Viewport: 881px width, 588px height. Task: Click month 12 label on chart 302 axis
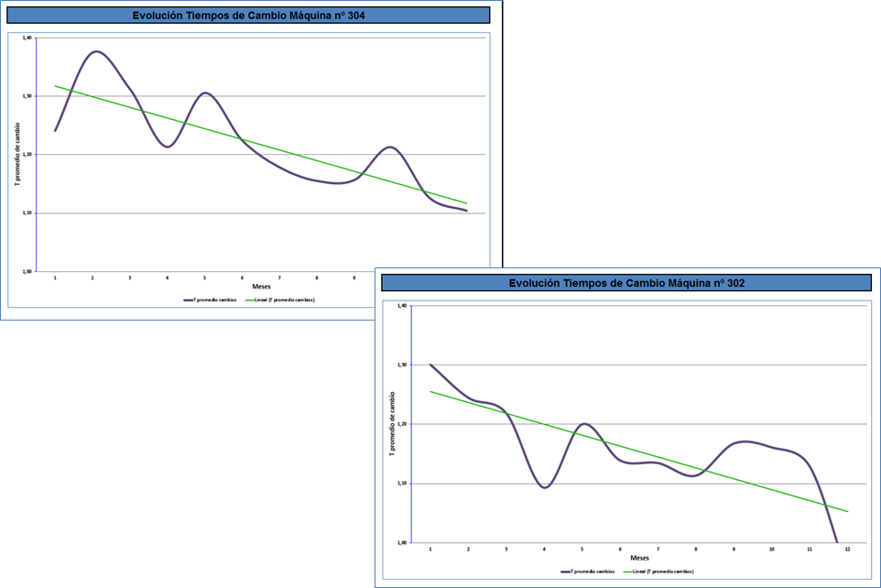pyautogui.click(x=847, y=549)
